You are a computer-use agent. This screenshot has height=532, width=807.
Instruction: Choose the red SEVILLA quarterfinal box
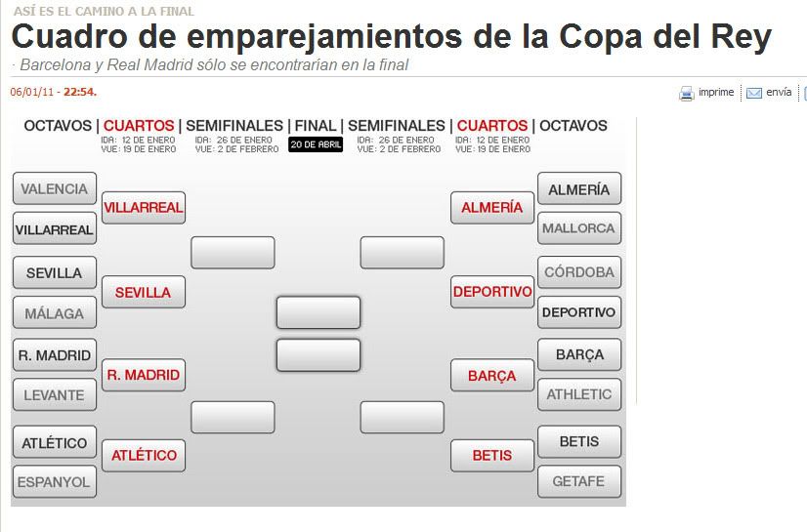(x=144, y=293)
